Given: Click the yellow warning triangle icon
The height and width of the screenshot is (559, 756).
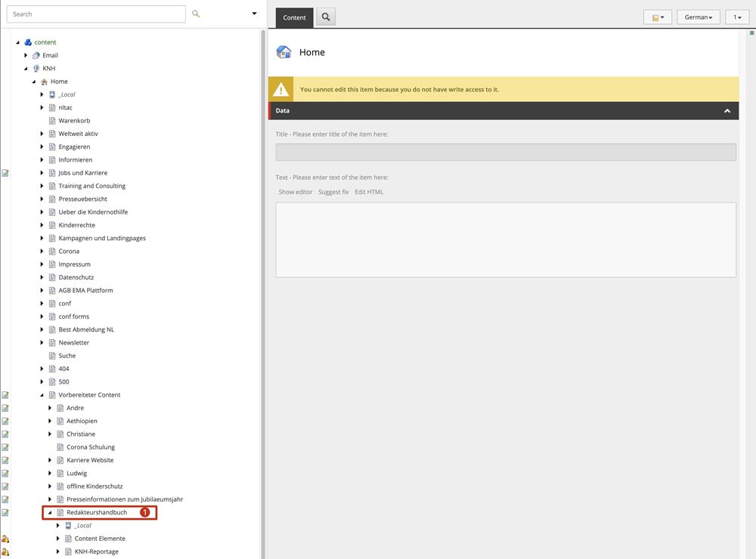Looking at the screenshot, I should (281, 89).
